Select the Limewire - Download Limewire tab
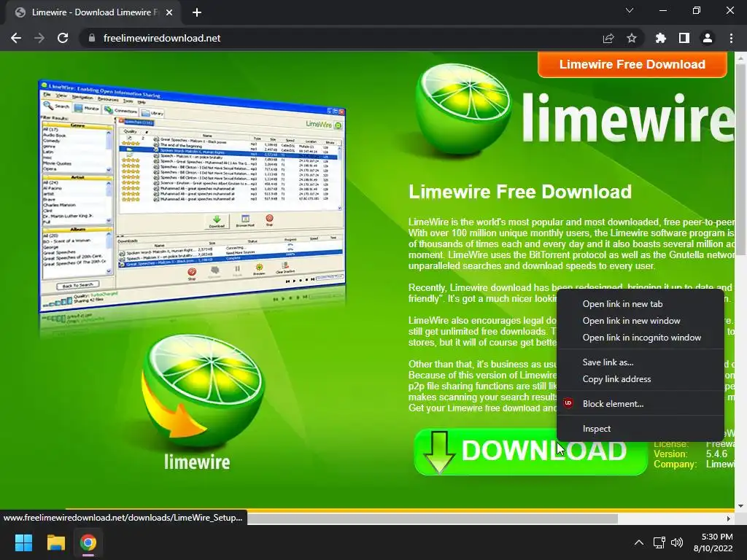 pos(93,12)
